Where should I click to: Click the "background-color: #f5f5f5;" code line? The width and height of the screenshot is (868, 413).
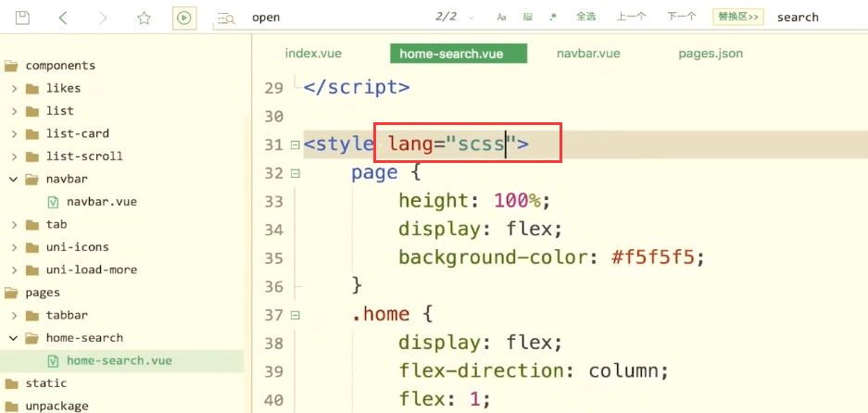click(553, 257)
